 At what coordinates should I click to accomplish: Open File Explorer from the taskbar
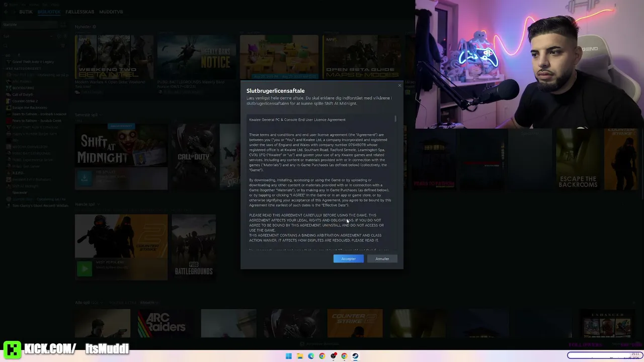tap(300, 356)
